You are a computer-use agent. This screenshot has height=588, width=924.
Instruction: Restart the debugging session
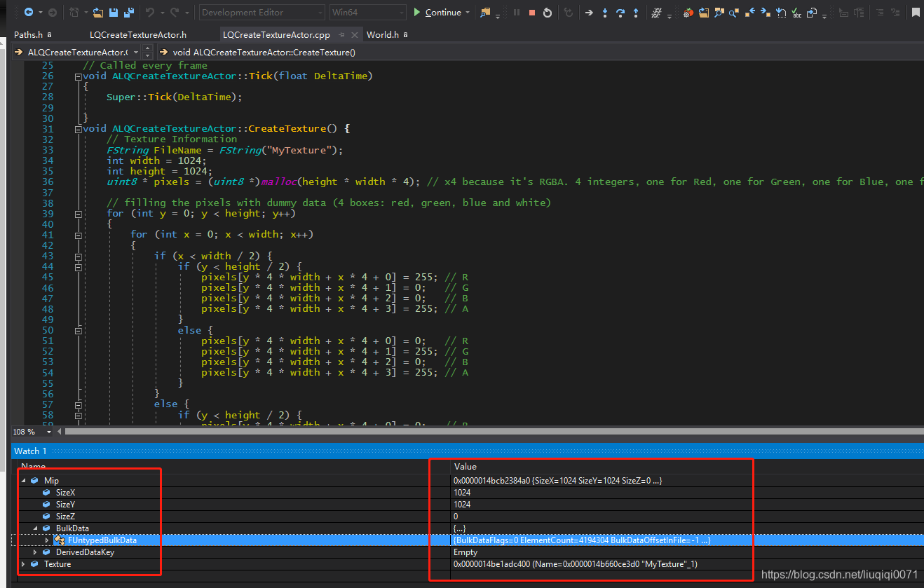tap(548, 13)
